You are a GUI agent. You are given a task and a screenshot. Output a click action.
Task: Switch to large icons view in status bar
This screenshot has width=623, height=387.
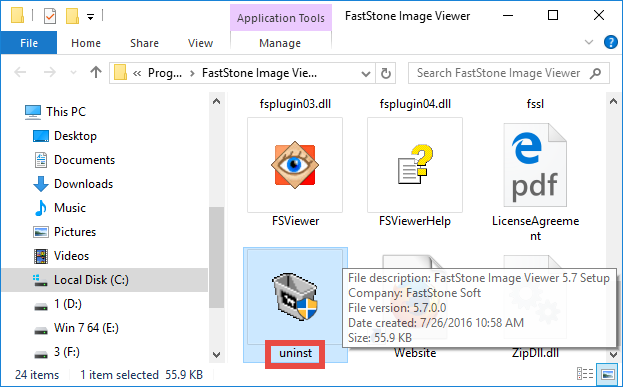[x=608, y=374]
